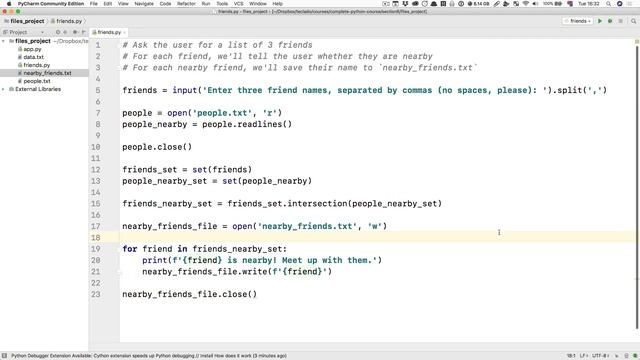Viewport: 640px width, 360px height.
Task: Open the PyCharm Community Edition app menu
Action: [x=51, y=4]
